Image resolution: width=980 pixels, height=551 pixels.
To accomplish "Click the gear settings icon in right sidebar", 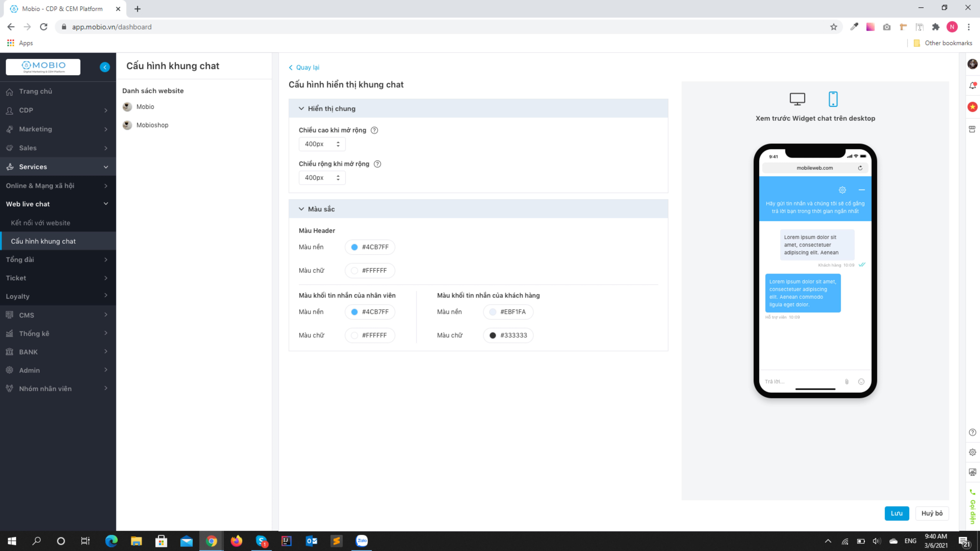I will tap(972, 452).
